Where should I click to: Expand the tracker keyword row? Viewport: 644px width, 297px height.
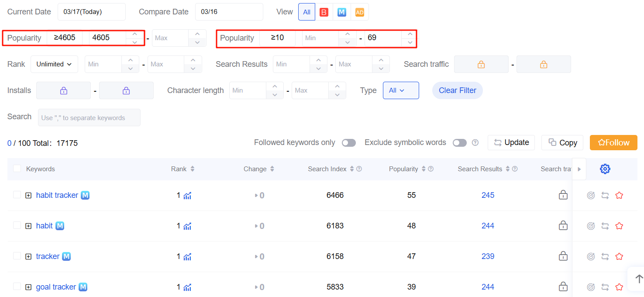[28, 257]
